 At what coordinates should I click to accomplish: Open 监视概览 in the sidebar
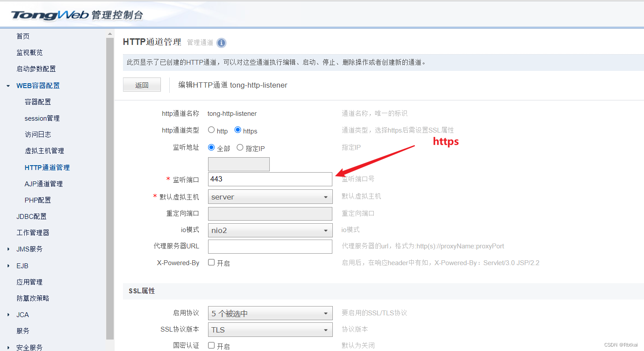30,52
